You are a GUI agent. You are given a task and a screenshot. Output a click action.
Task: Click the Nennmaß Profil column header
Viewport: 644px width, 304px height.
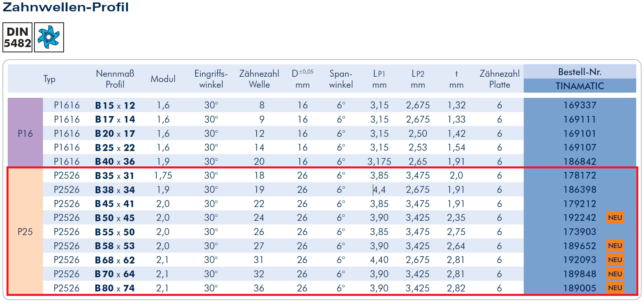pos(115,79)
